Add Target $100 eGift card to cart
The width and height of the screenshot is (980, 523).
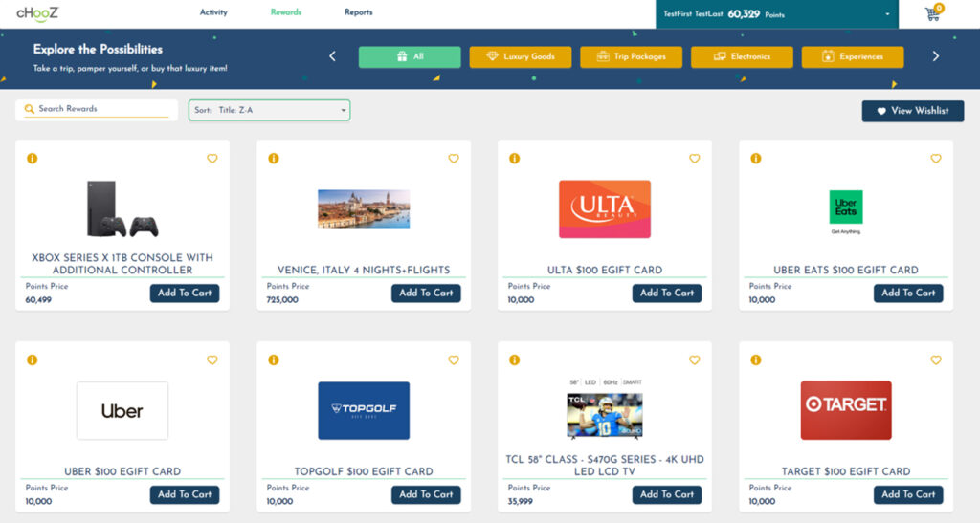(908, 495)
